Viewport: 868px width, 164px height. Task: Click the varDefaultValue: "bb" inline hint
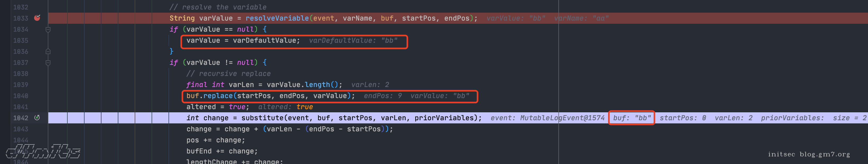click(353, 40)
